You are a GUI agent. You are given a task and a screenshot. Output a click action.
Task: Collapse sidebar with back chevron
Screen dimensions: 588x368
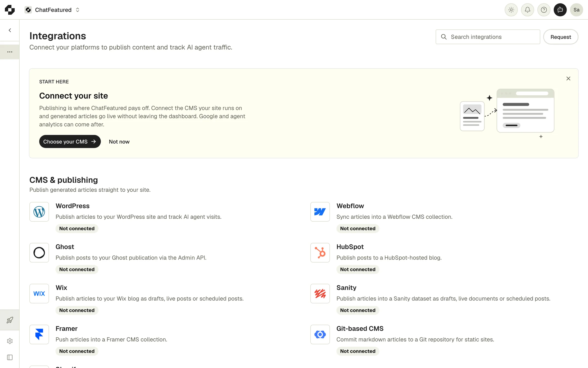click(10, 30)
